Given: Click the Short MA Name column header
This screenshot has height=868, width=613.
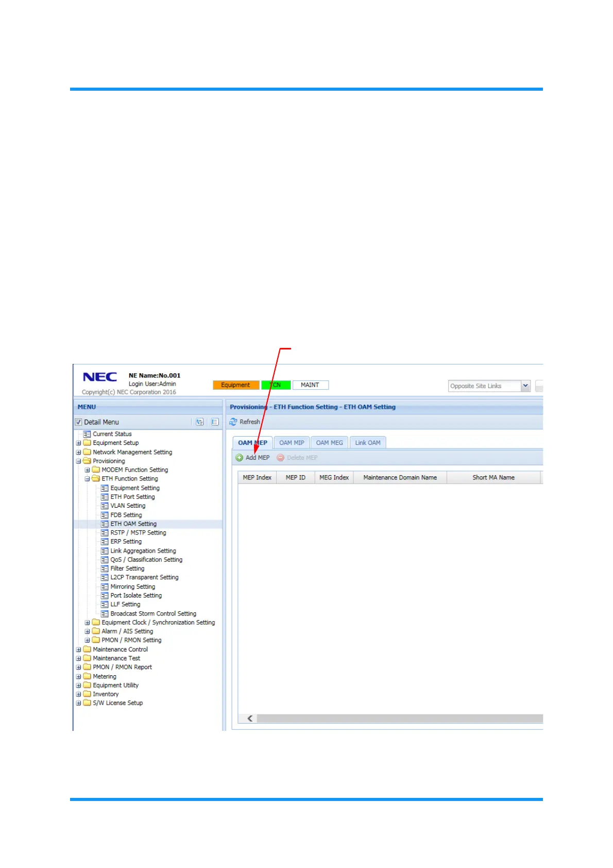Looking at the screenshot, I should click(x=493, y=478).
